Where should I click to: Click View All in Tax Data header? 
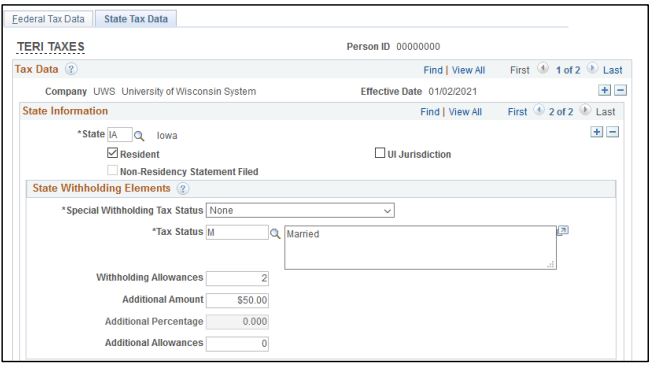point(468,70)
